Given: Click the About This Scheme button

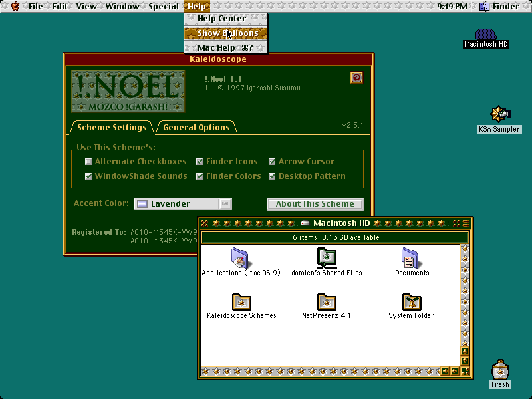Looking at the screenshot, I should (315, 204).
